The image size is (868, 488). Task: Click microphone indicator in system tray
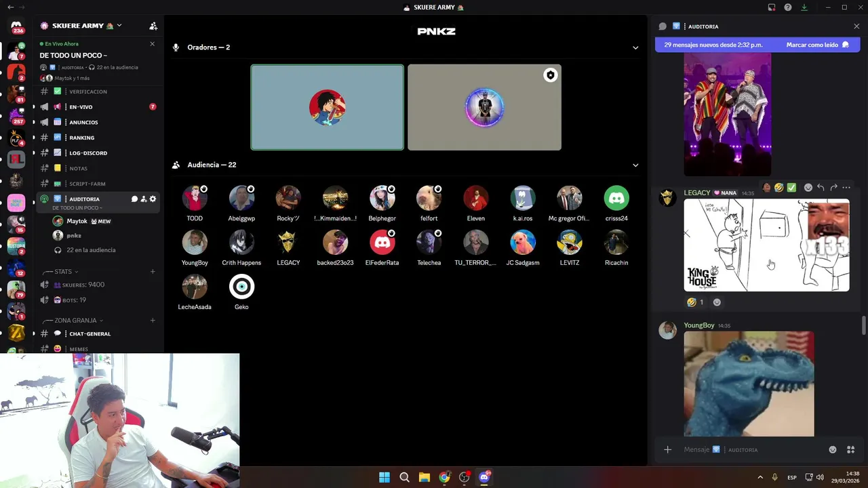pyautogui.click(x=775, y=477)
